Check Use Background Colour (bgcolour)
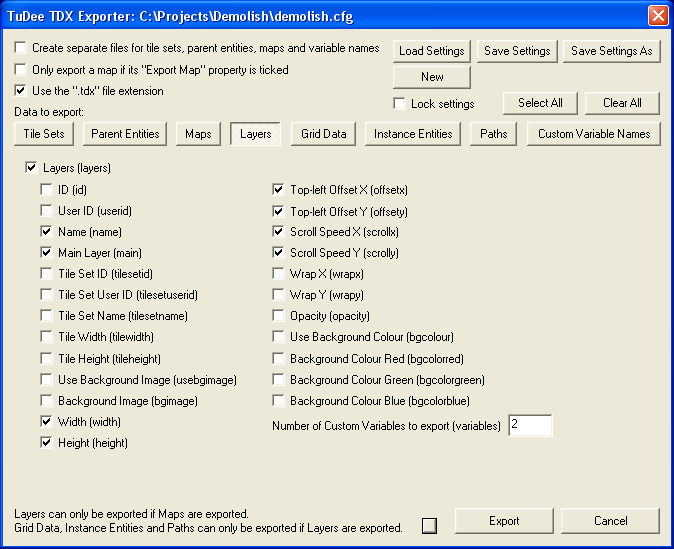The width and height of the screenshot is (674, 549). tap(278, 336)
